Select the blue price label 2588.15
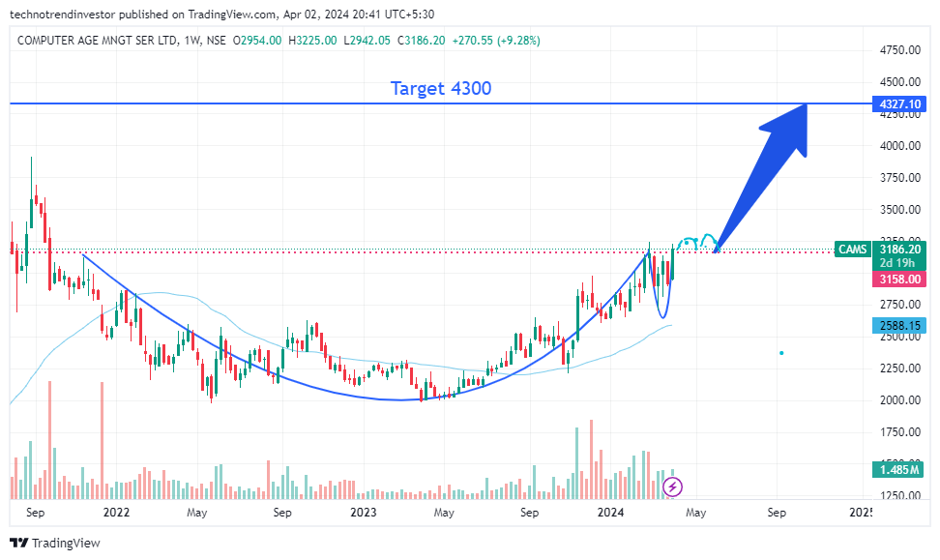 pos(900,326)
